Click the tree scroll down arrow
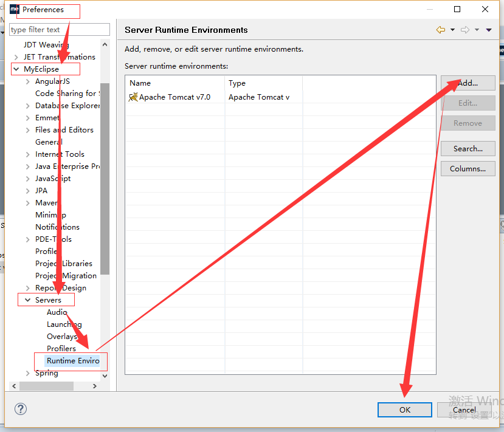The width and height of the screenshot is (504, 432). [x=105, y=375]
